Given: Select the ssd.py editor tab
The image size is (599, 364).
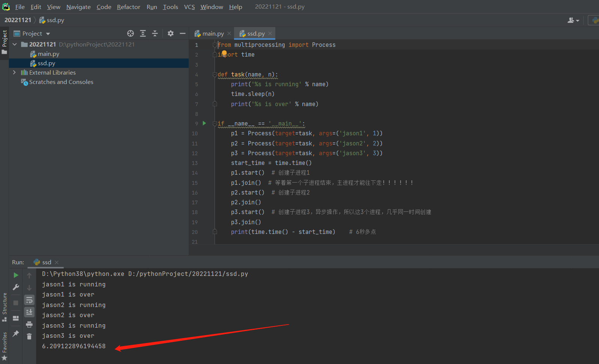Looking at the screenshot, I should pyautogui.click(x=255, y=33).
